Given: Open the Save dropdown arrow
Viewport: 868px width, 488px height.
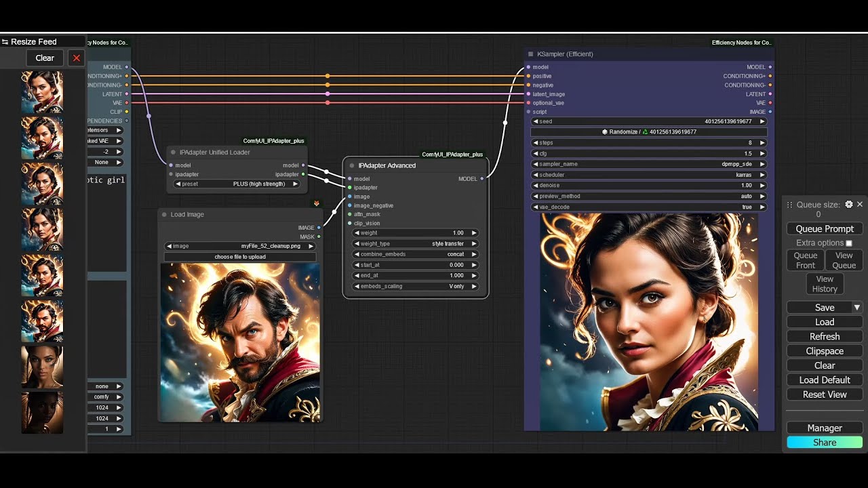Looking at the screenshot, I should coord(857,308).
